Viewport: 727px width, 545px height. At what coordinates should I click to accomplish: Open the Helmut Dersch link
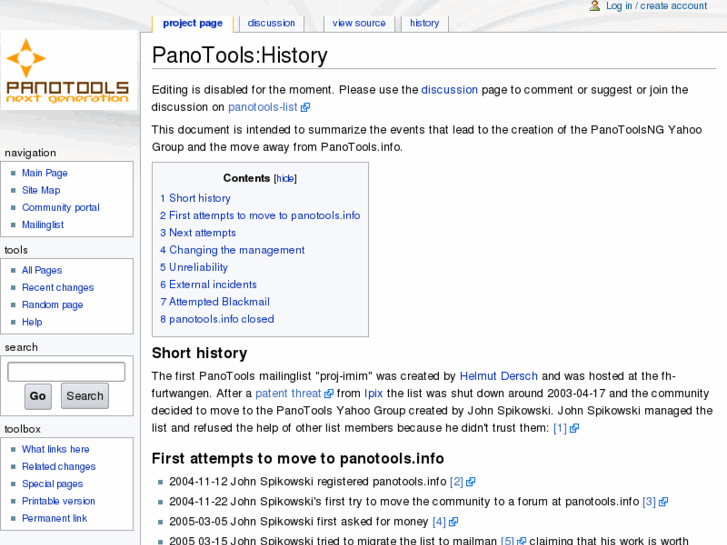coord(498,376)
